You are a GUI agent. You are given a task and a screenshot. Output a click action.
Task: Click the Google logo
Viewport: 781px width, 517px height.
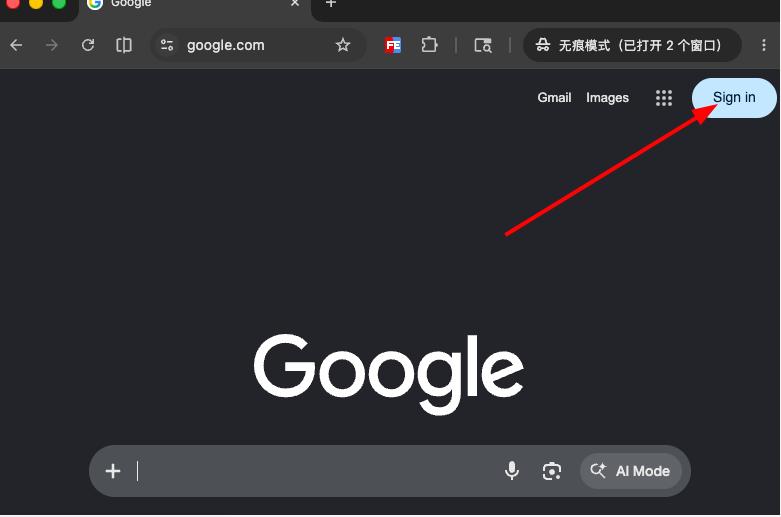click(389, 374)
